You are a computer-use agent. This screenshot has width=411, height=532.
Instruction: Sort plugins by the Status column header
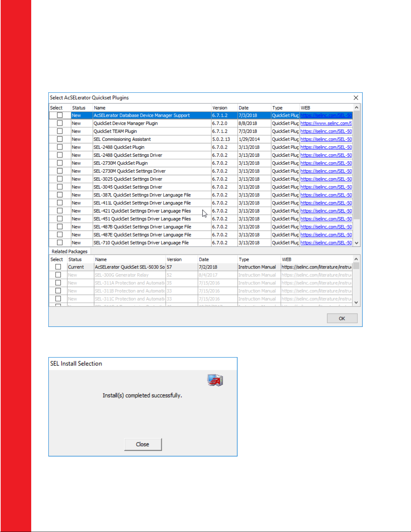[82, 108]
